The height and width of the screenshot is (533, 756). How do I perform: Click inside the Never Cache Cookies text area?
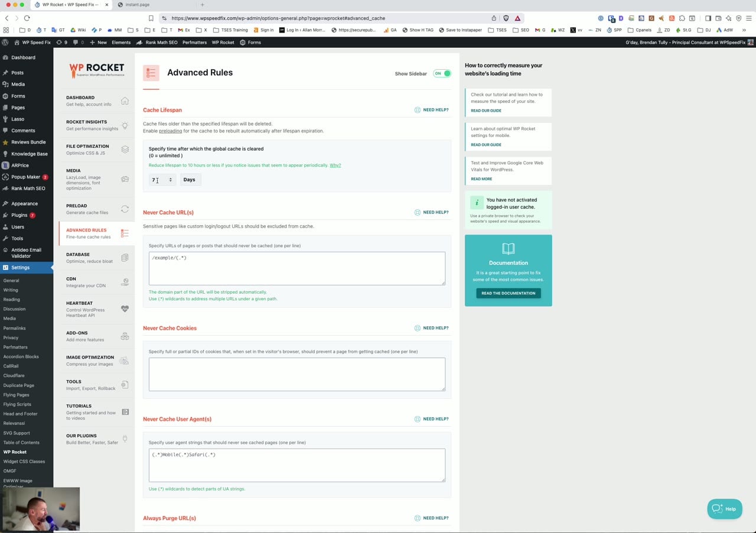(296, 373)
